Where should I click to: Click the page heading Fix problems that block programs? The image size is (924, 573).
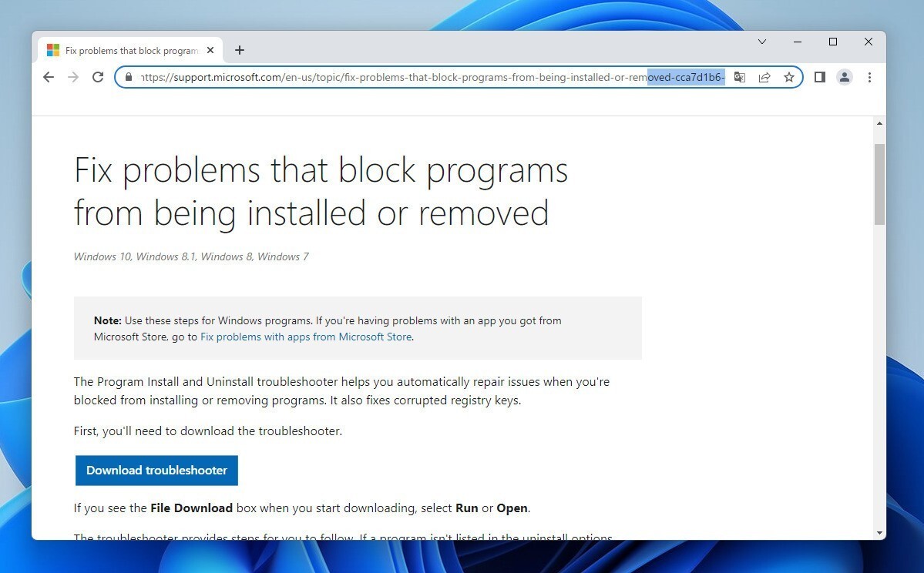(321, 192)
